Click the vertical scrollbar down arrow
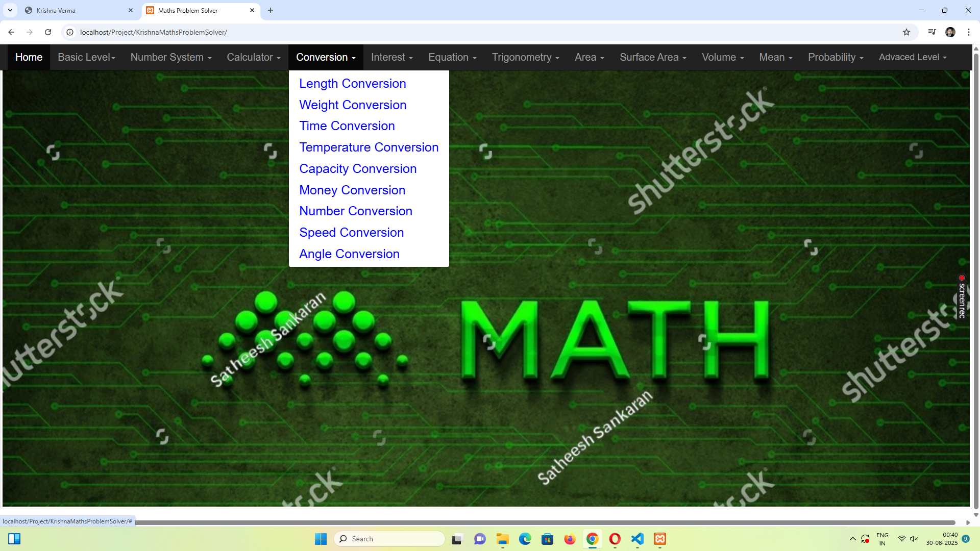The width and height of the screenshot is (980, 551). (976, 515)
